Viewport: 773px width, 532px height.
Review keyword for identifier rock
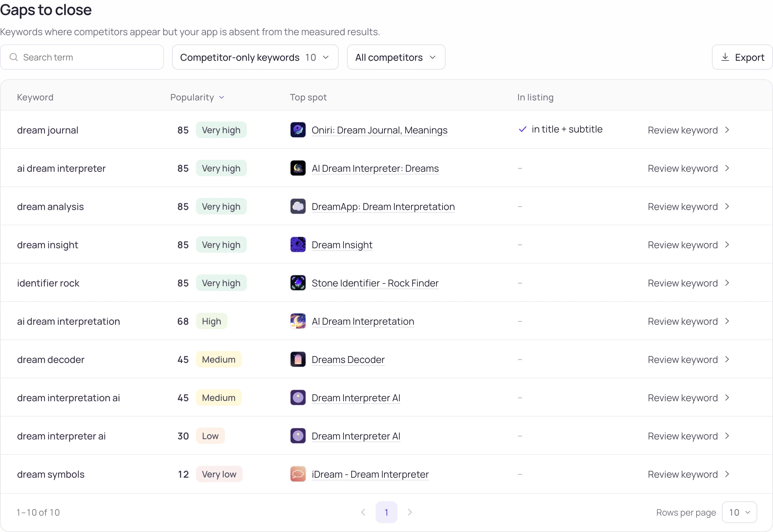688,283
